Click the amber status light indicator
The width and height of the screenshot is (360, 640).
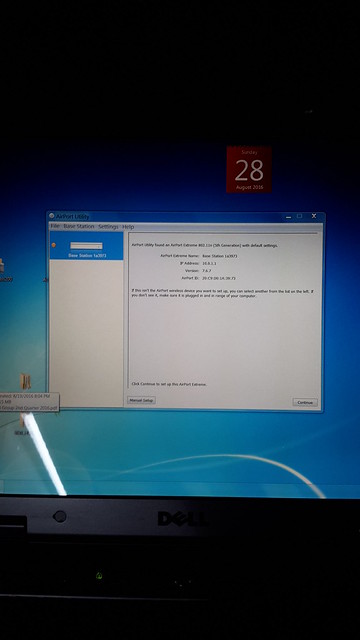click(x=53, y=245)
